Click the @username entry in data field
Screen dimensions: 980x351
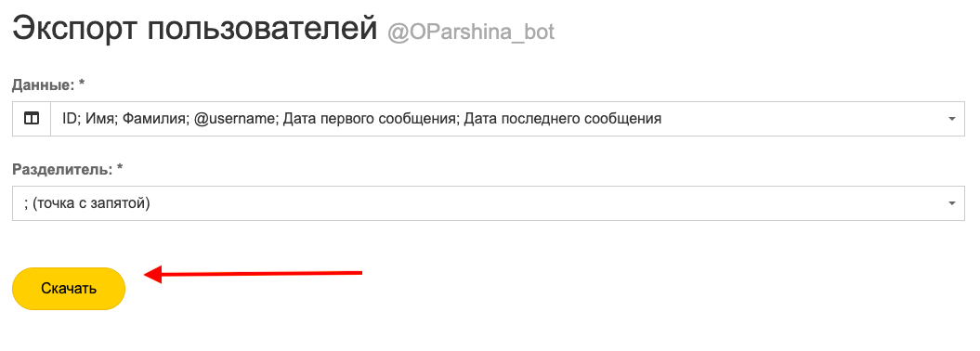(x=235, y=119)
